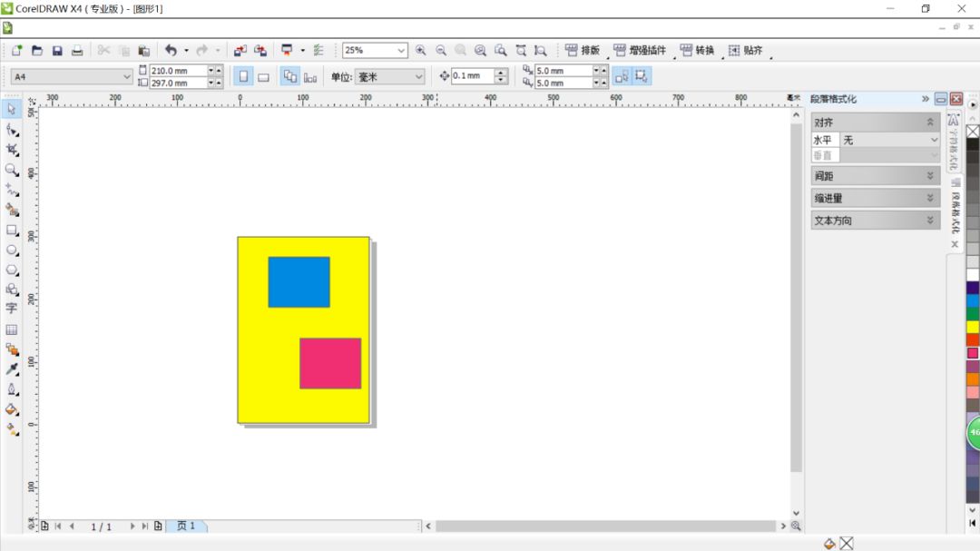This screenshot has width=980, height=551.
Task: Select the Basic Shapes tool
Action: (11, 289)
